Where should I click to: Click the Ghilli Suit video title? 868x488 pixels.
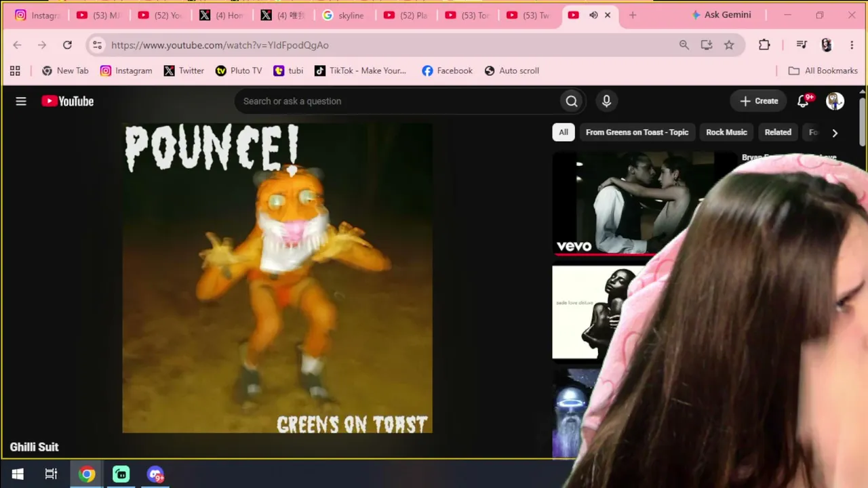(35, 447)
